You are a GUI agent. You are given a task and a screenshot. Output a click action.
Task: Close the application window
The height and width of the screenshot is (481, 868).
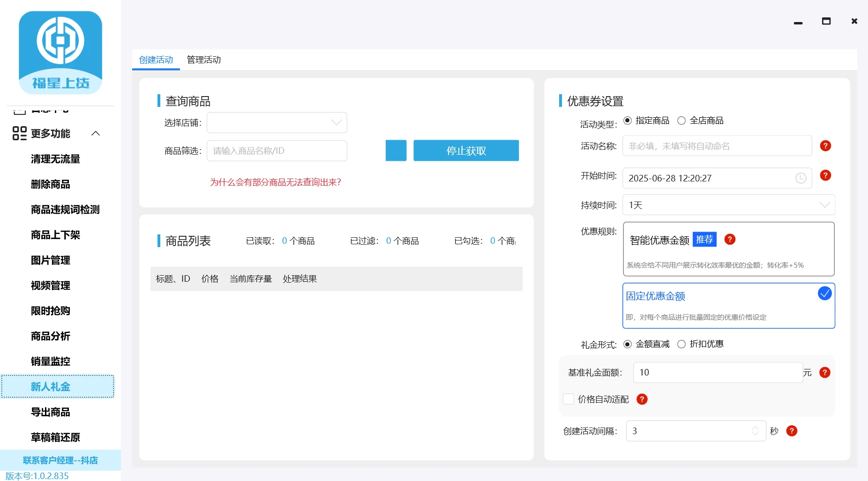[854, 21]
